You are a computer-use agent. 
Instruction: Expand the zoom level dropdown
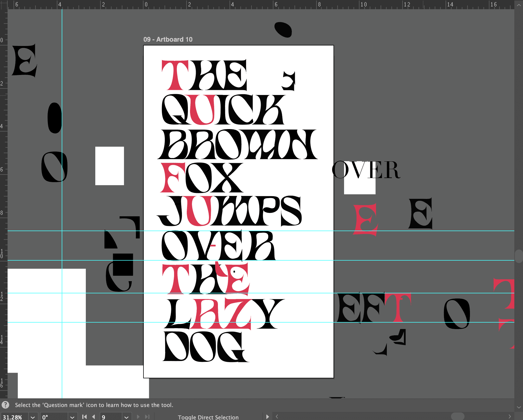coord(33,417)
